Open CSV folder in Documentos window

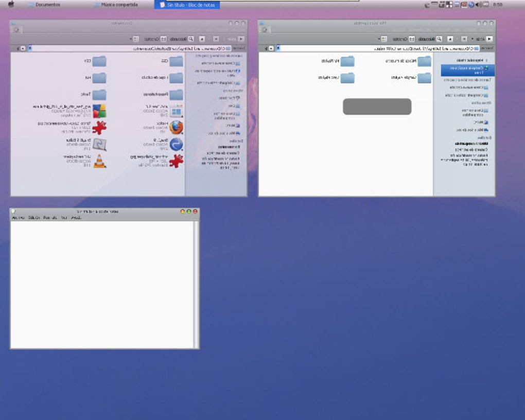pos(95,61)
